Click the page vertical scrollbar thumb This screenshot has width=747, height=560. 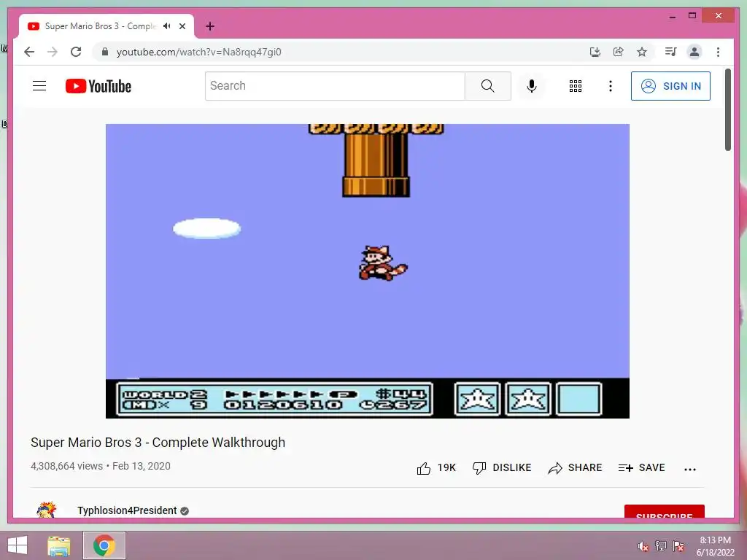click(727, 109)
